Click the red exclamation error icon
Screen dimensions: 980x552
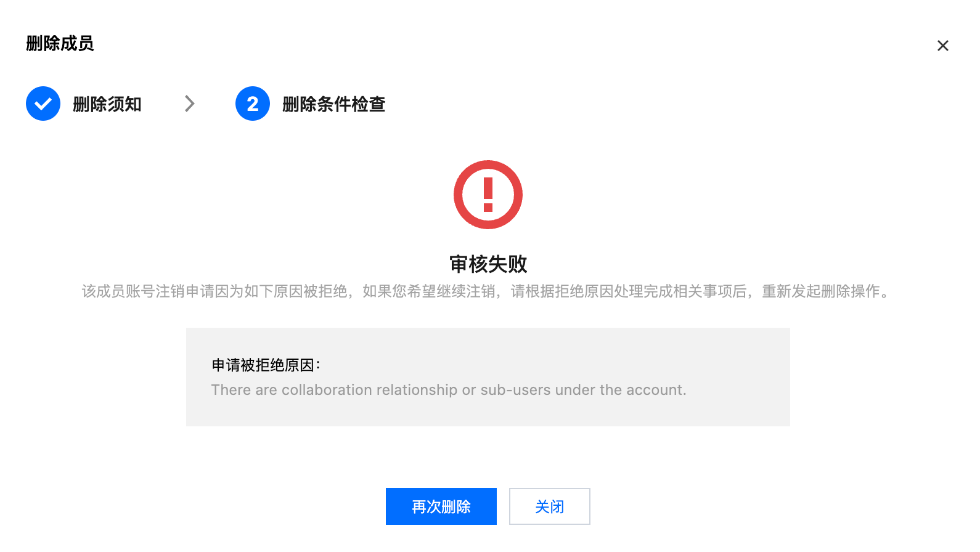(x=488, y=195)
